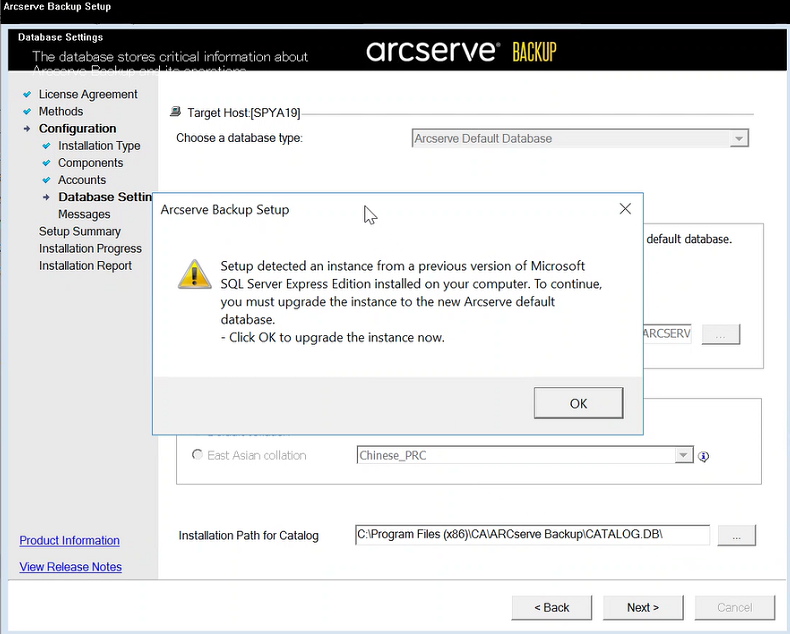Click OK to upgrade the instance

[x=578, y=403]
